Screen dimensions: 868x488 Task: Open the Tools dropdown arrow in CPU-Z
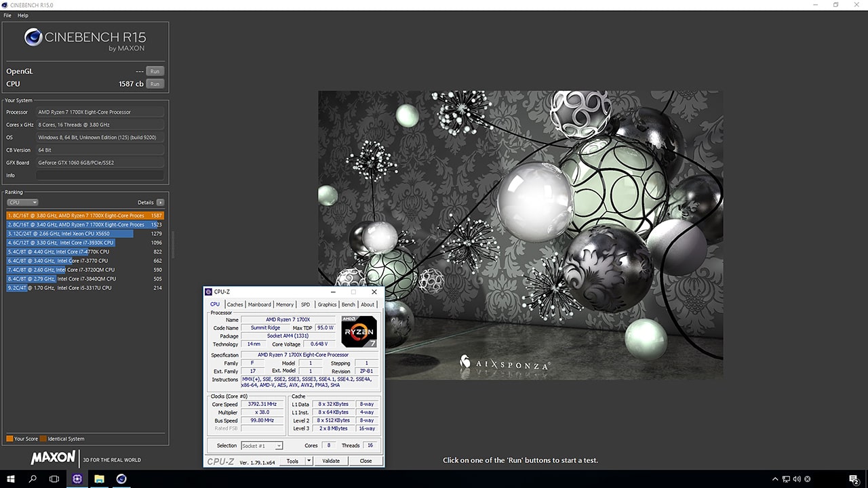point(309,461)
